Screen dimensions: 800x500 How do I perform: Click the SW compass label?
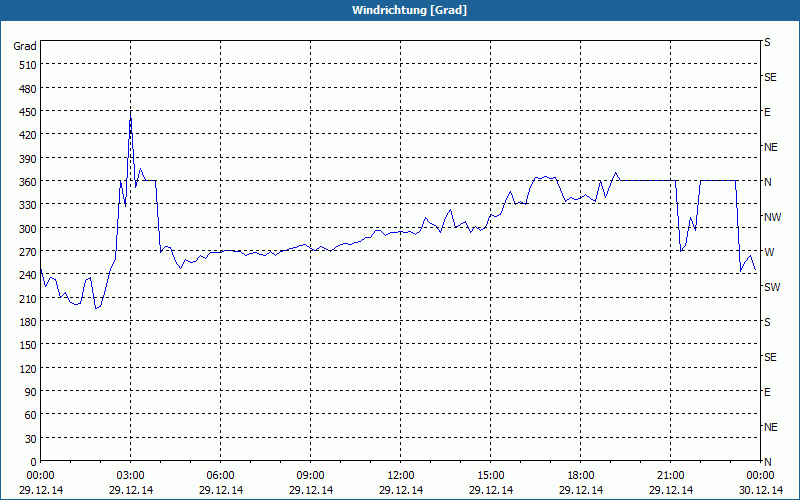(x=772, y=287)
